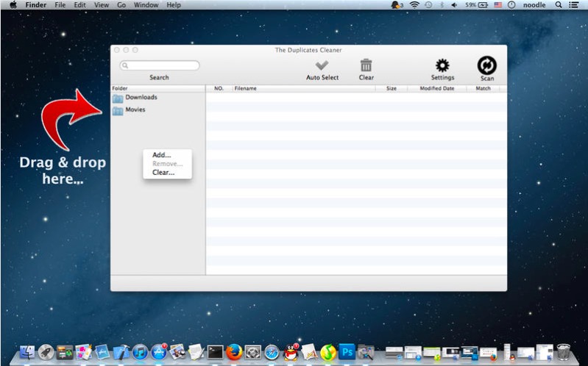Click the Wi-Fi status icon
The image size is (588, 366).
414,5
